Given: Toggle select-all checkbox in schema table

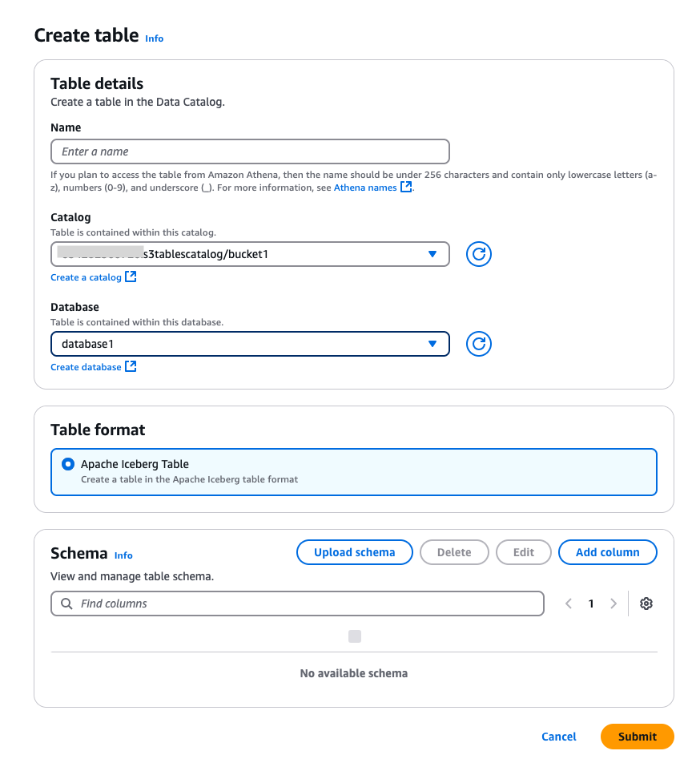Looking at the screenshot, I should (x=355, y=636).
